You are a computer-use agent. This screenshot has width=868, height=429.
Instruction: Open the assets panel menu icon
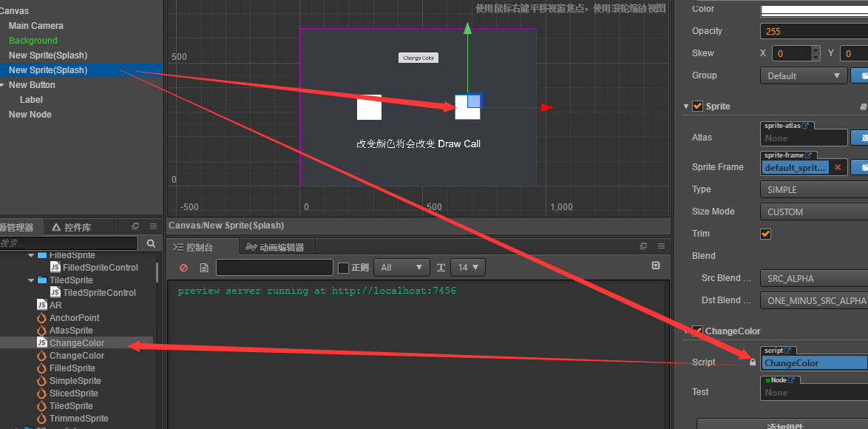(153, 226)
